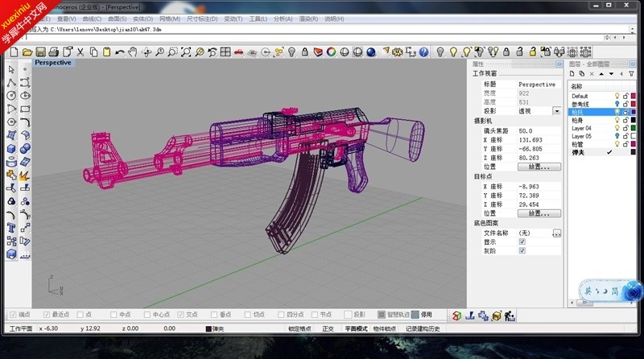Select the Rotate view tool
The image size is (644, 359).
pos(147,52)
